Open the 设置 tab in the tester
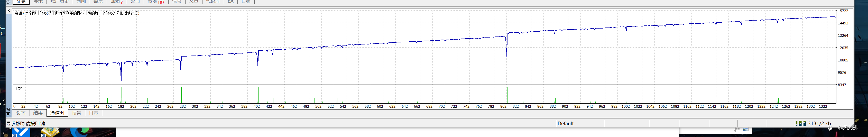This screenshot has height=137, width=868. click(x=21, y=113)
